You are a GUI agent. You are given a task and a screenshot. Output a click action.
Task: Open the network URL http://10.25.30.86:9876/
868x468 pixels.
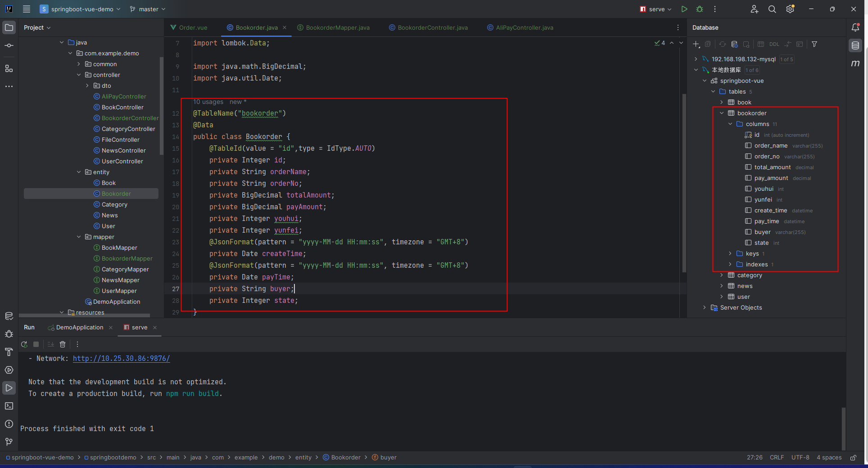(x=121, y=359)
